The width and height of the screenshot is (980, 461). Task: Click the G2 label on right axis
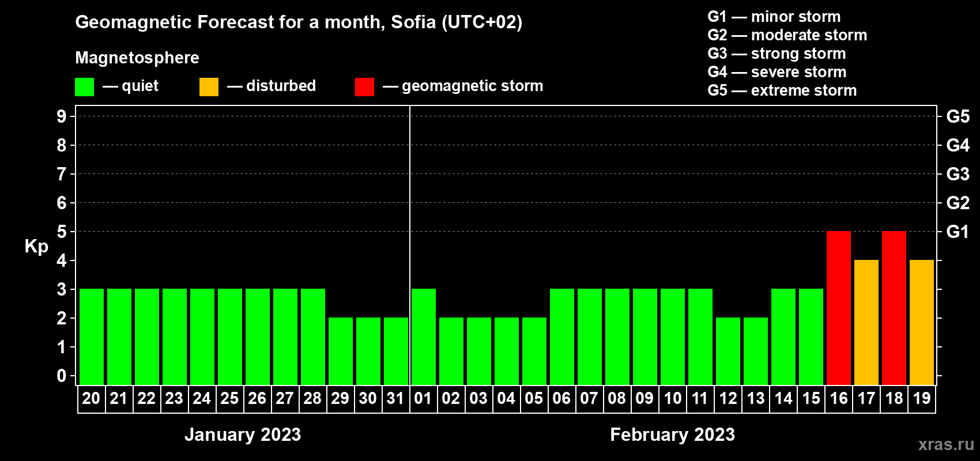958,203
